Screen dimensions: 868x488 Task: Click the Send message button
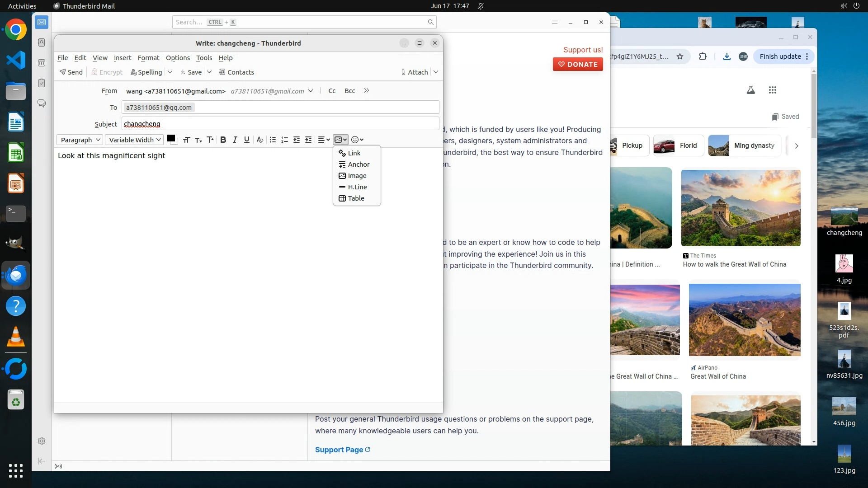pyautogui.click(x=71, y=72)
